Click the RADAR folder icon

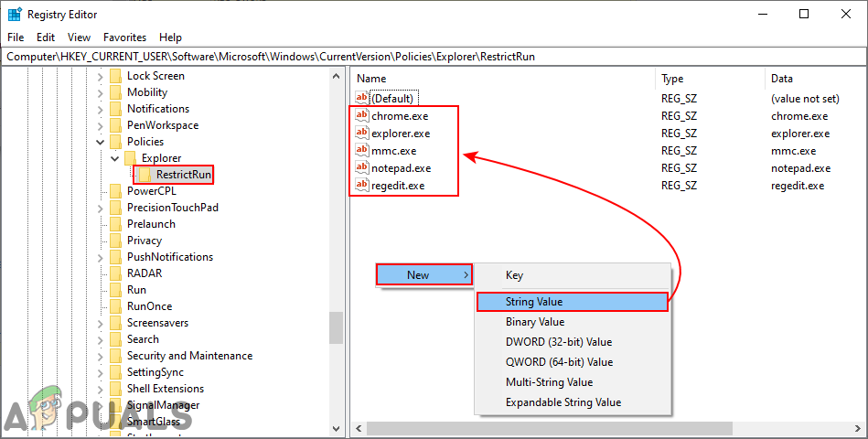pyautogui.click(x=115, y=273)
